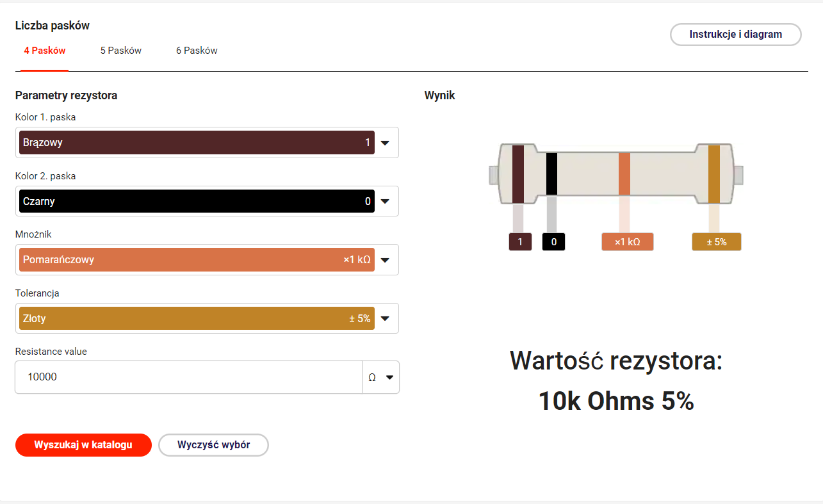The height and width of the screenshot is (504, 823).
Task: Click the brown "1" label below the resistor
Action: (x=520, y=241)
